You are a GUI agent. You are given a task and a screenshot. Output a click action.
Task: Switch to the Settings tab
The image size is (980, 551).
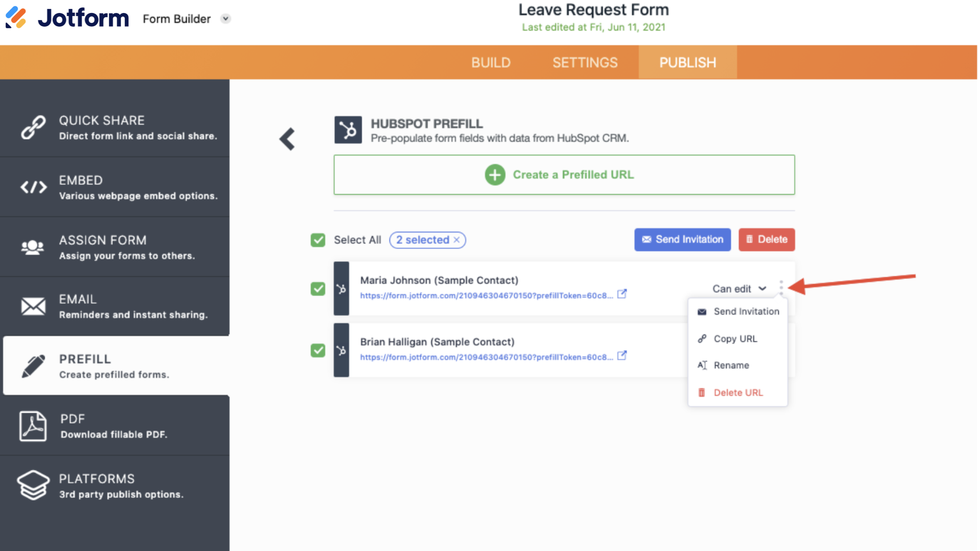(x=584, y=63)
